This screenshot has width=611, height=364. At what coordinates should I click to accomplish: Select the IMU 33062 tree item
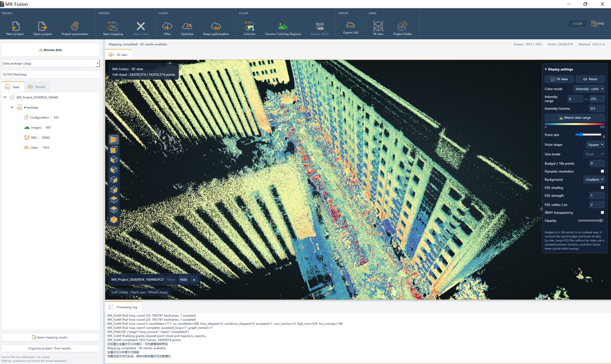tap(37, 137)
